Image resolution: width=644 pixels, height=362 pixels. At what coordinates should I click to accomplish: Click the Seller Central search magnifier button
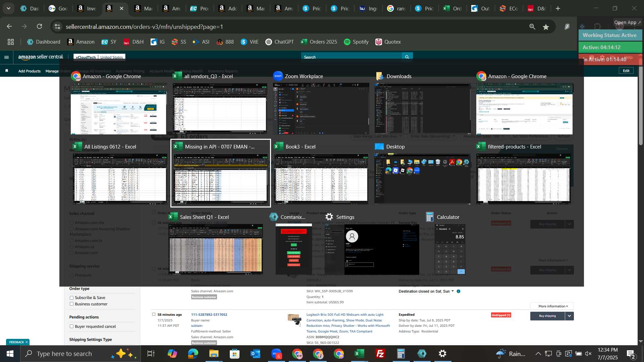(x=407, y=57)
